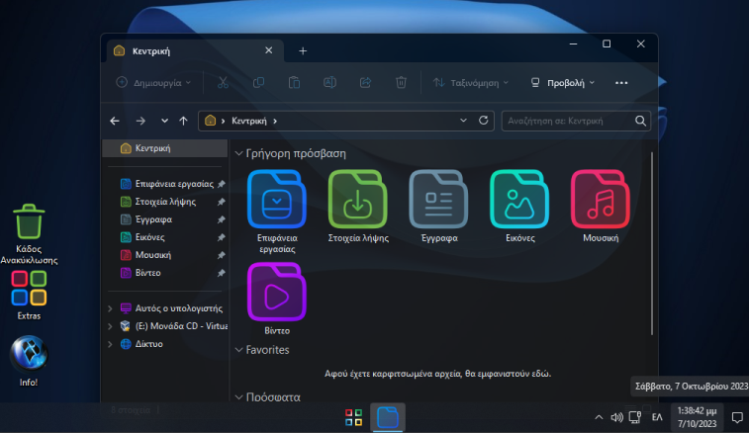
Task: Open the address bar history dropdown
Action: (x=463, y=120)
